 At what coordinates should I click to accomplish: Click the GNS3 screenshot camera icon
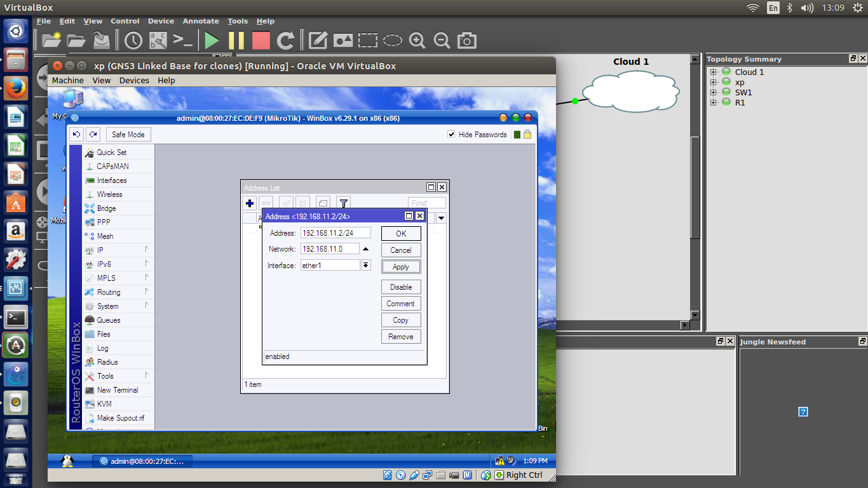click(x=467, y=41)
